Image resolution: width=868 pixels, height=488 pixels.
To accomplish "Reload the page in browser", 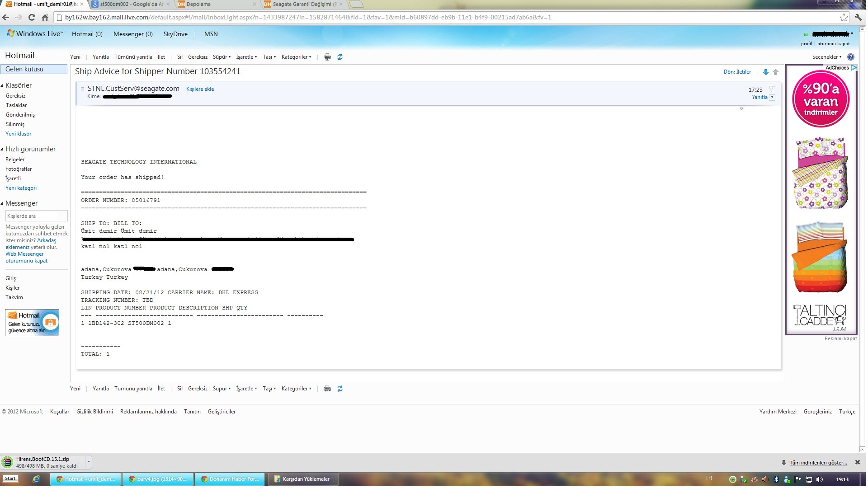I will pyautogui.click(x=32, y=18).
